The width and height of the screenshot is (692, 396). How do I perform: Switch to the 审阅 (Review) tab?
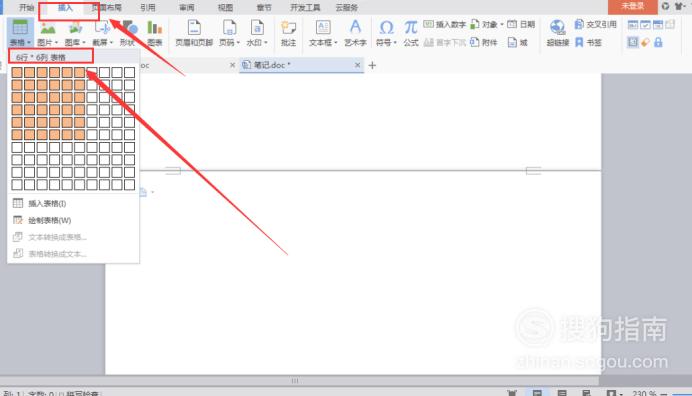[x=186, y=8]
